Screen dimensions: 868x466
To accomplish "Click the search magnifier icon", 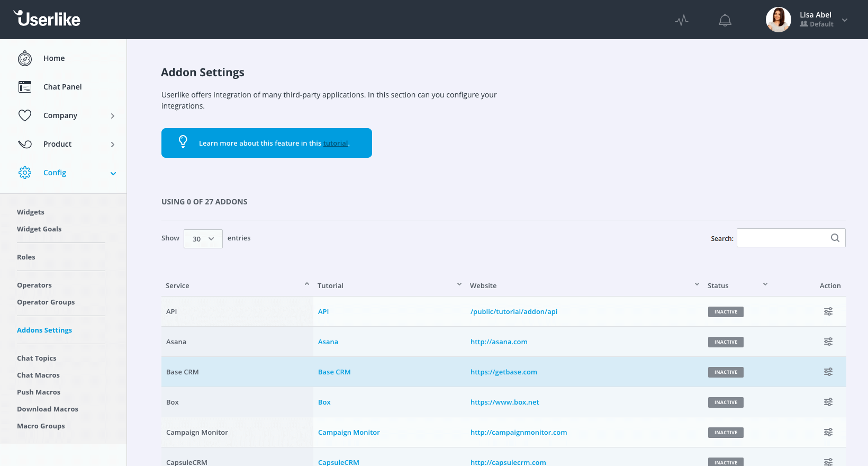I will 835,238.
